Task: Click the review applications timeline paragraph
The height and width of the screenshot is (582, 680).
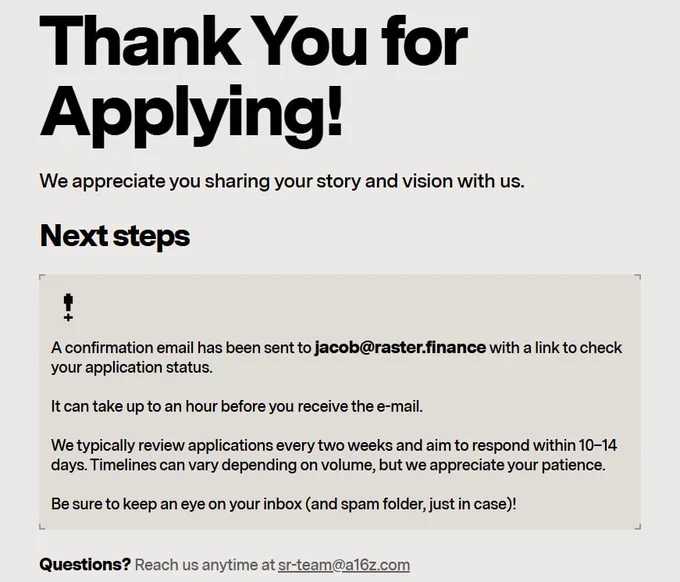Action: click(x=334, y=455)
